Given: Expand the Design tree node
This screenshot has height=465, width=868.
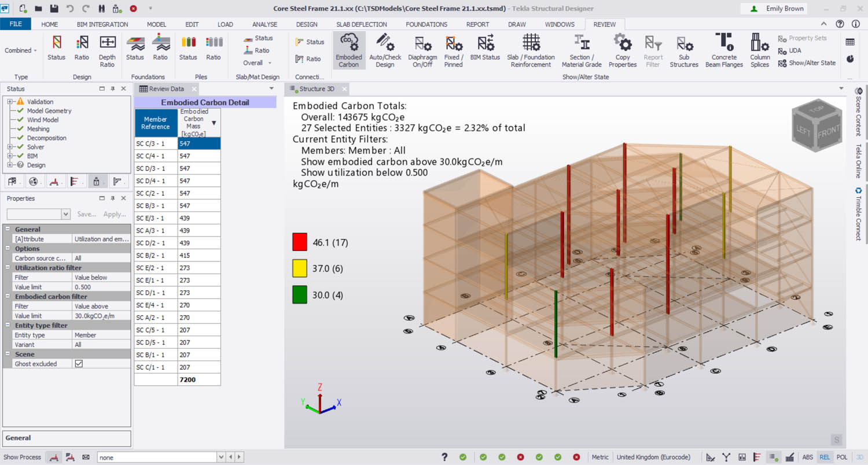Looking at the screenshot, I should (x=10, y=165).
